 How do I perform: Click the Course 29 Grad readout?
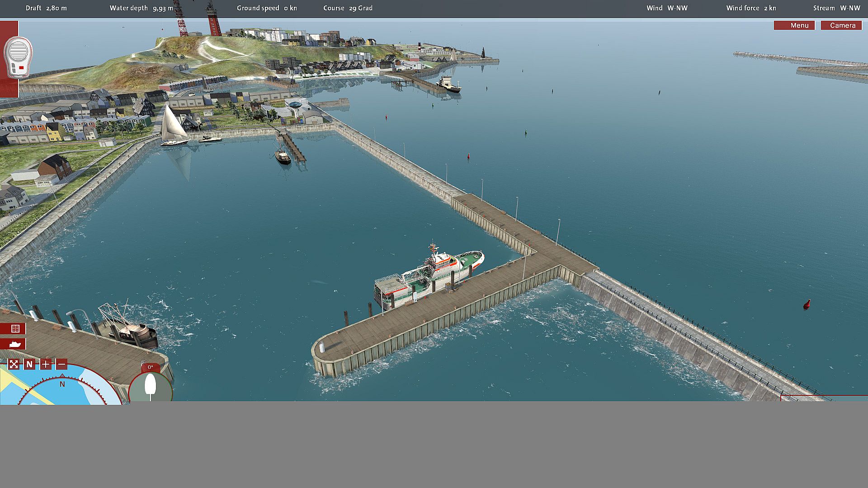[x=348, y=8]
